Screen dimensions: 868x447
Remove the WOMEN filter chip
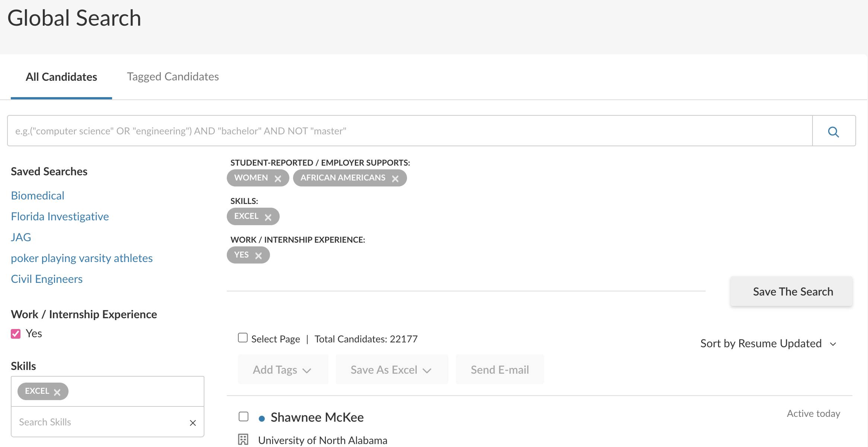[x=278, y=179]
